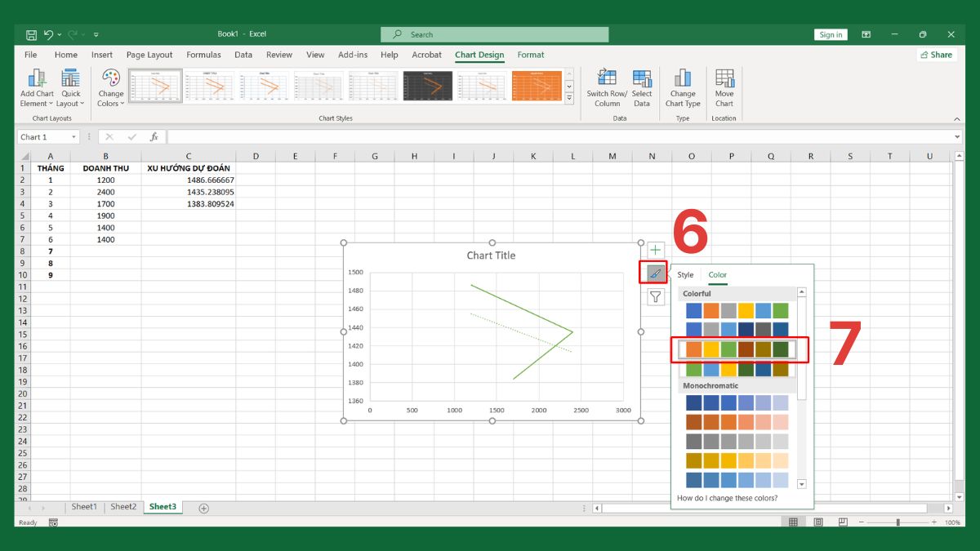The image size is (980, 551).
Task: Go to the Format ribbon tab
Action: click(x=531, y=55)
